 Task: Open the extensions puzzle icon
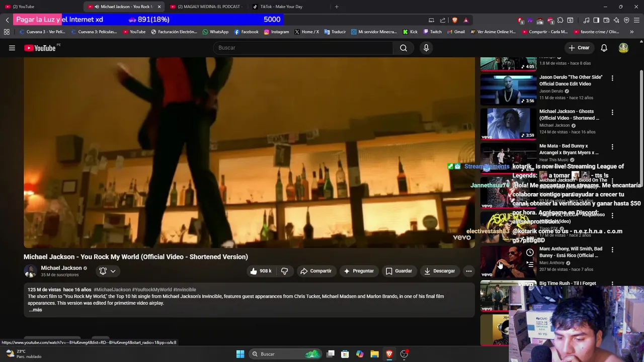[560, 20]
